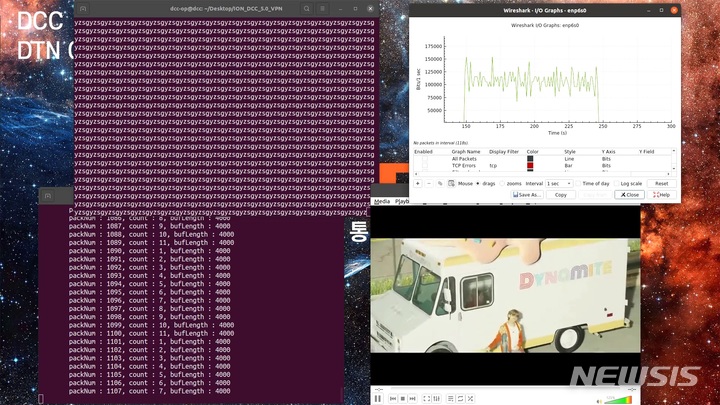This screenshot has height=405, width=720.
Task: Open the Interval 1 sec dropdown
Action: point(558,184)
